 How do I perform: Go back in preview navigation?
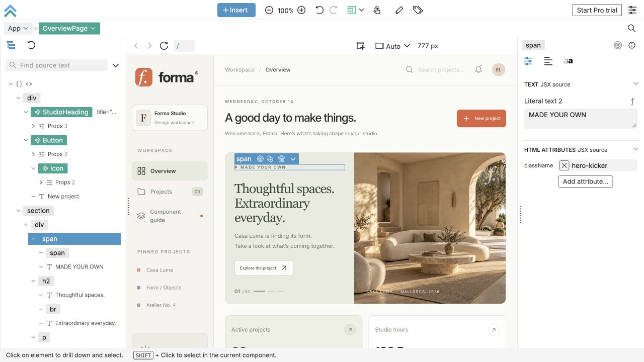pyautogui.click(x=136, y=46)
